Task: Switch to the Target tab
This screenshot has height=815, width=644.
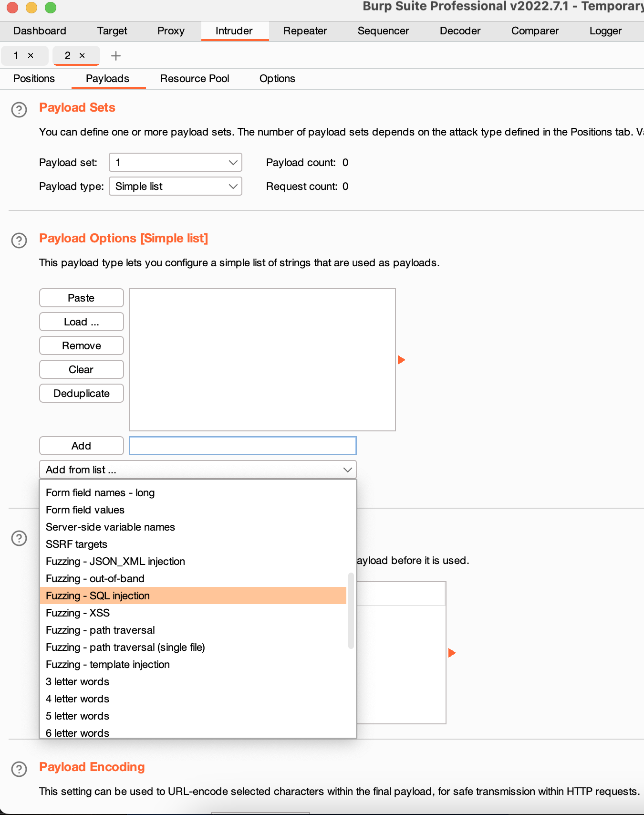Action: pos(112,31)
